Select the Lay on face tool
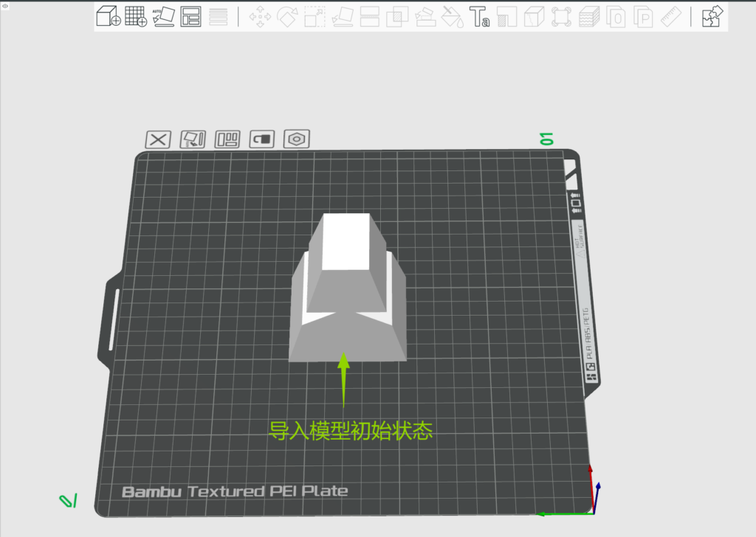The height and width of the screenshot is (537, 756). click(x=343, y=16)
